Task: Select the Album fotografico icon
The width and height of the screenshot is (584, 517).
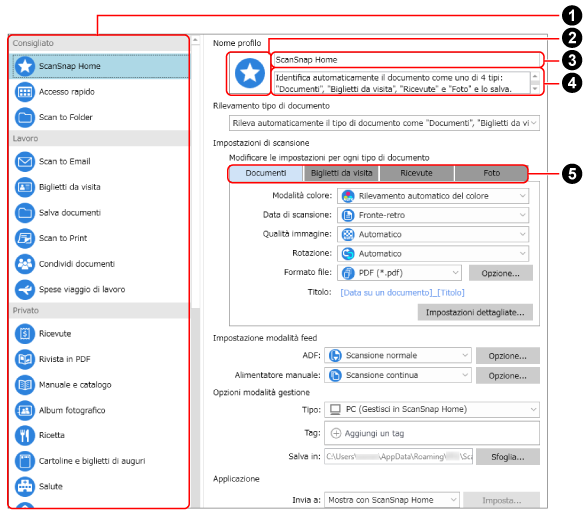Action: click(25, 410)
